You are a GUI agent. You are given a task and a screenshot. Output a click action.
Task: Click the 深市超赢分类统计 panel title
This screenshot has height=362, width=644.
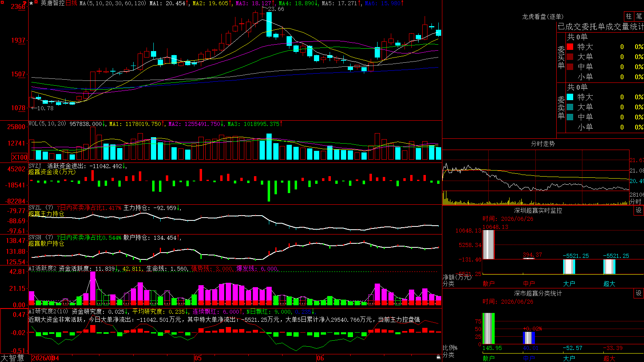click(538, 293)
